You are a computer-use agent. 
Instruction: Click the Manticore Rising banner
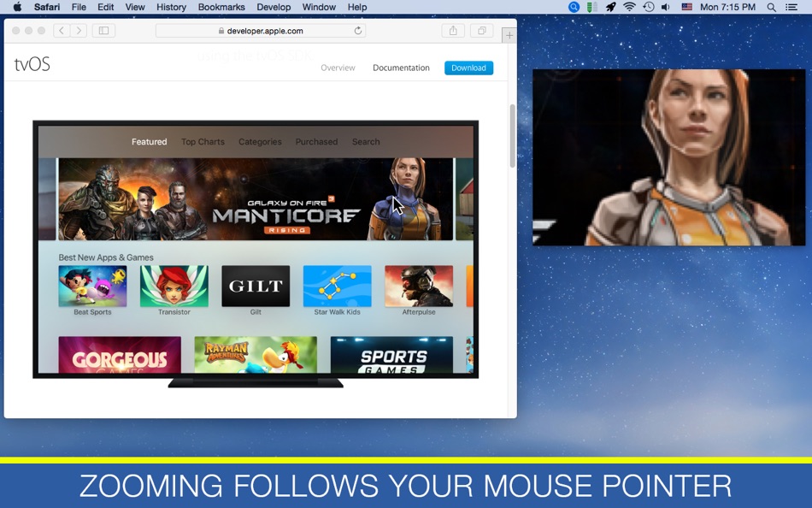[256, 199]
